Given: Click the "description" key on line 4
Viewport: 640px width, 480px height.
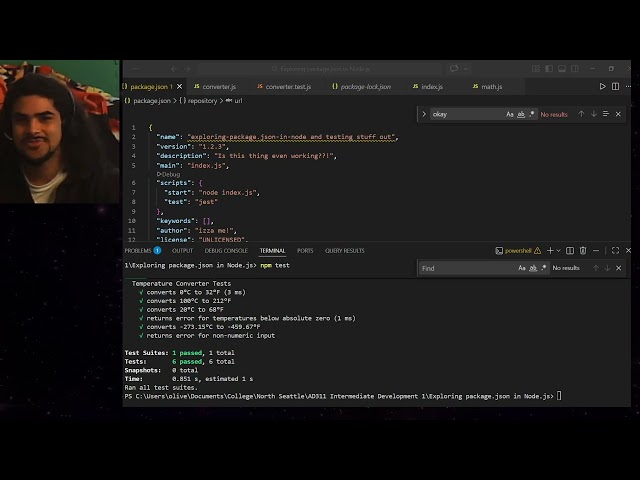Looking at the screenshot, I should (182, 156).
